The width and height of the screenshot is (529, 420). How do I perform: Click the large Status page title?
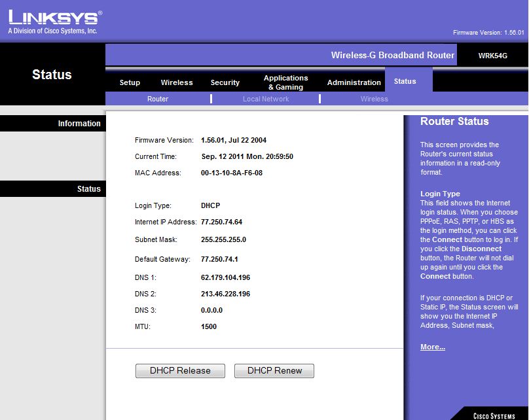click(52, 75)
